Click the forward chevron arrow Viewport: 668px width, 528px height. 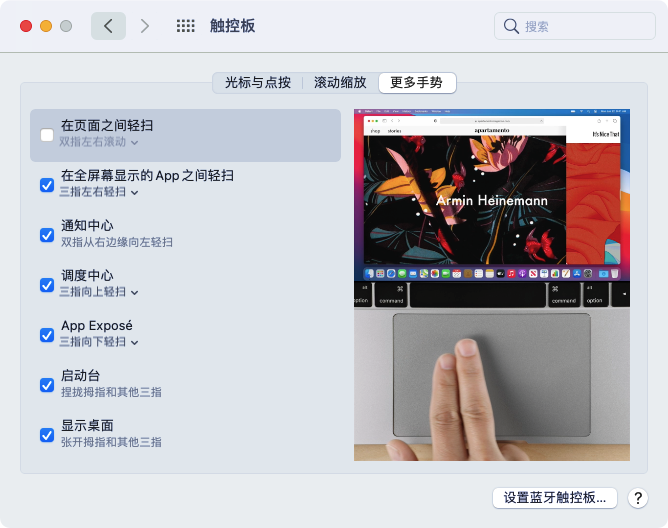coord(145,26)
